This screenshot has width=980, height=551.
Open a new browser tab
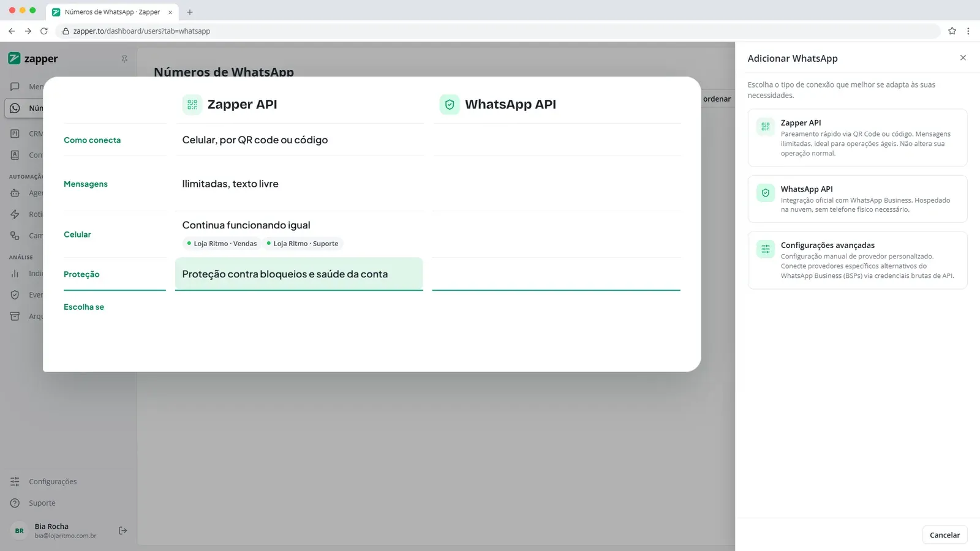pos(190,12)
